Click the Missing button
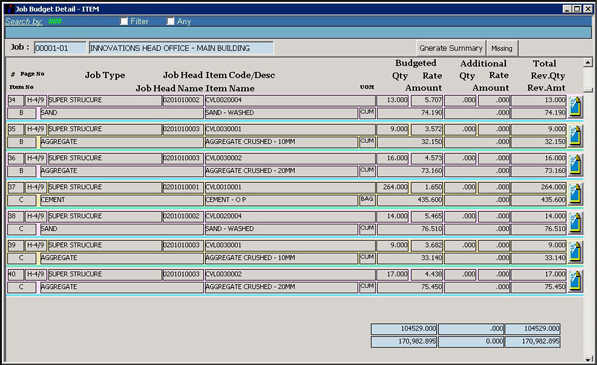This screenshot has width=597, height=365. [502, 48]
